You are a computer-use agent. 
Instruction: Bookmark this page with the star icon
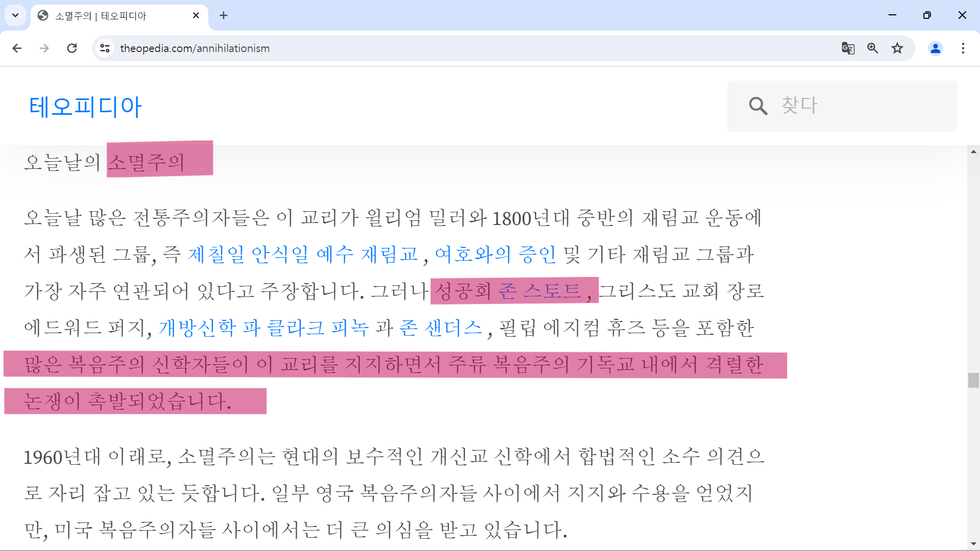pyautogui.click(x=897, y=48)
